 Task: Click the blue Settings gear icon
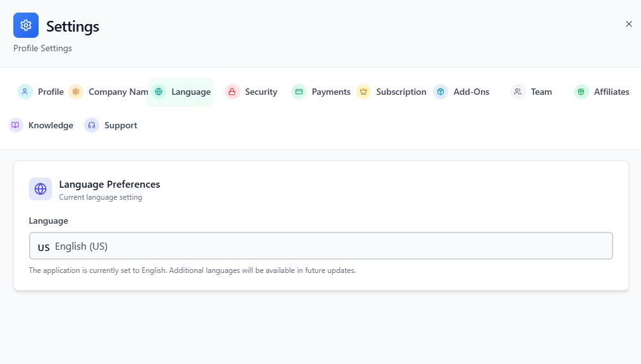(26, 25)
